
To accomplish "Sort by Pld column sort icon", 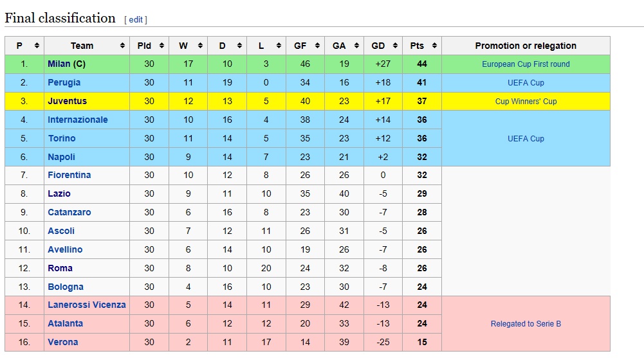I will coord(162,46).
